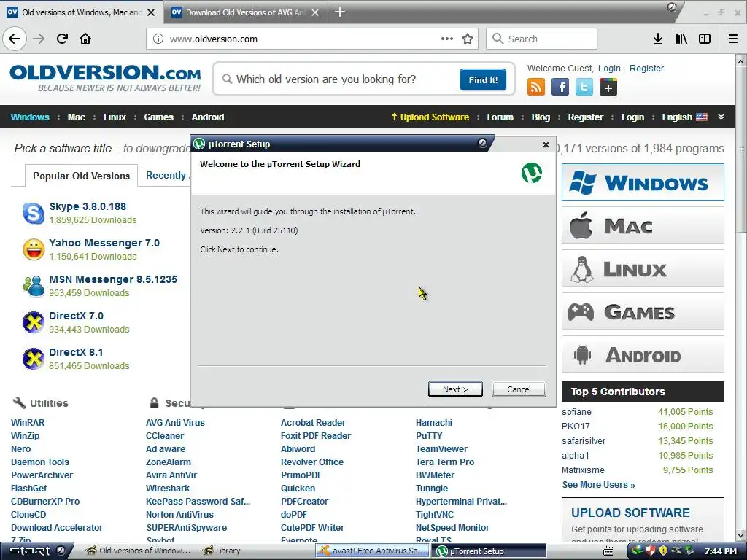Select the Skype icon in popular list
Viewport: 747px width, 560px height.
[34, 213]
